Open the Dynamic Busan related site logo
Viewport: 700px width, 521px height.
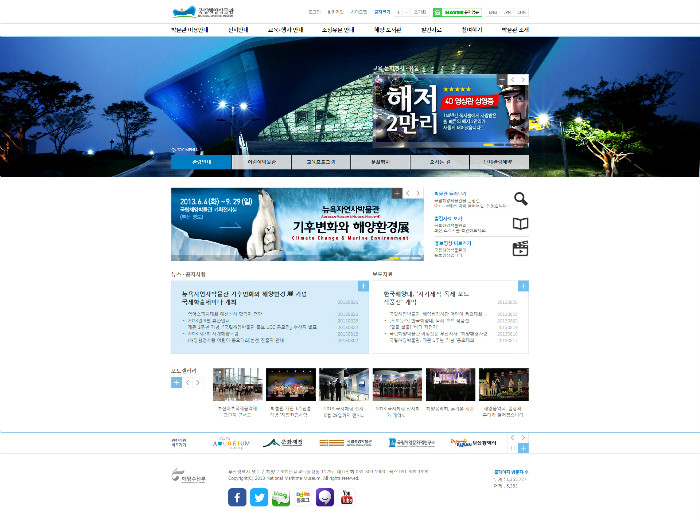pyautogui.click(x=473, y=442)
